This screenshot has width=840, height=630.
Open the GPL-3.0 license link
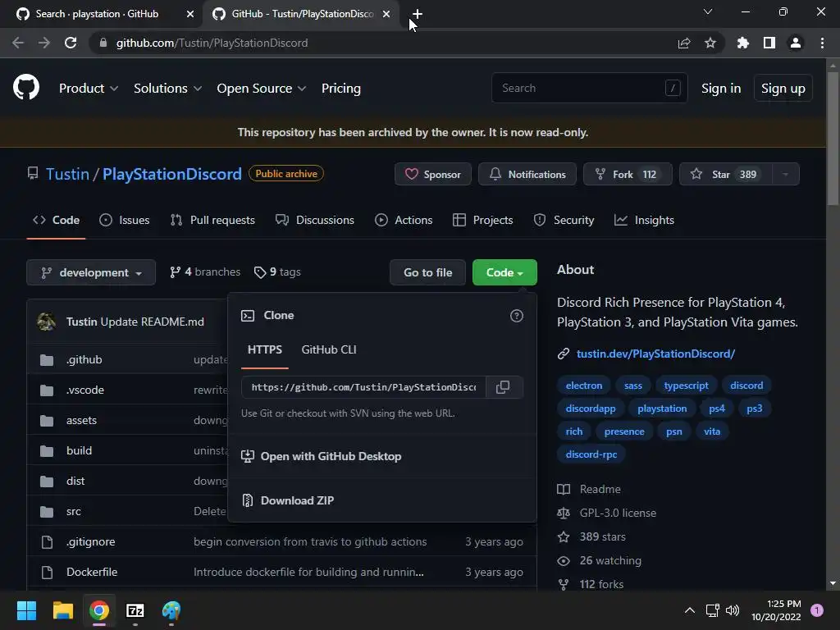click(618, 513)
